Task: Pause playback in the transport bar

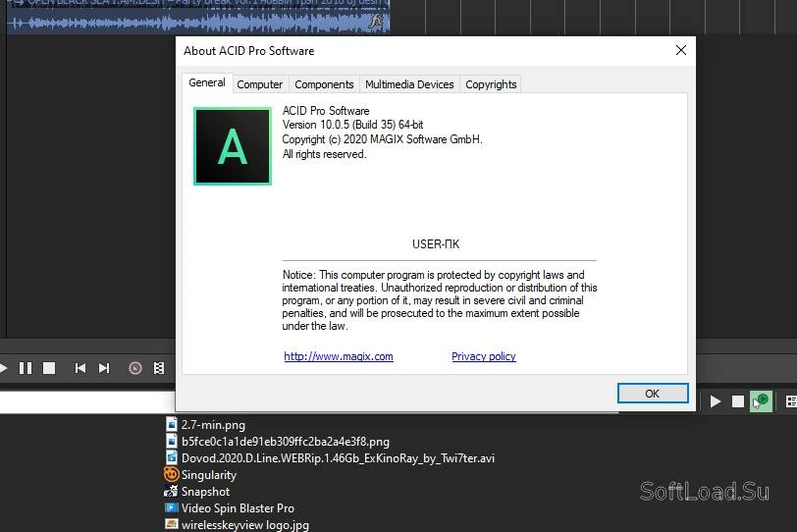Action: [26, 368]
